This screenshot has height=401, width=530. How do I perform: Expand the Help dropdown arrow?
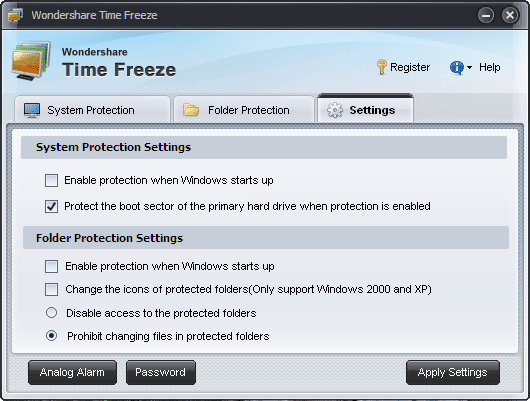tap(469, 67)
